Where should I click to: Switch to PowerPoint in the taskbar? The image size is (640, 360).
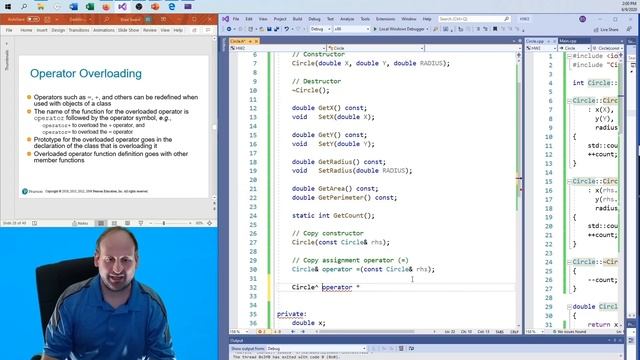155,7
